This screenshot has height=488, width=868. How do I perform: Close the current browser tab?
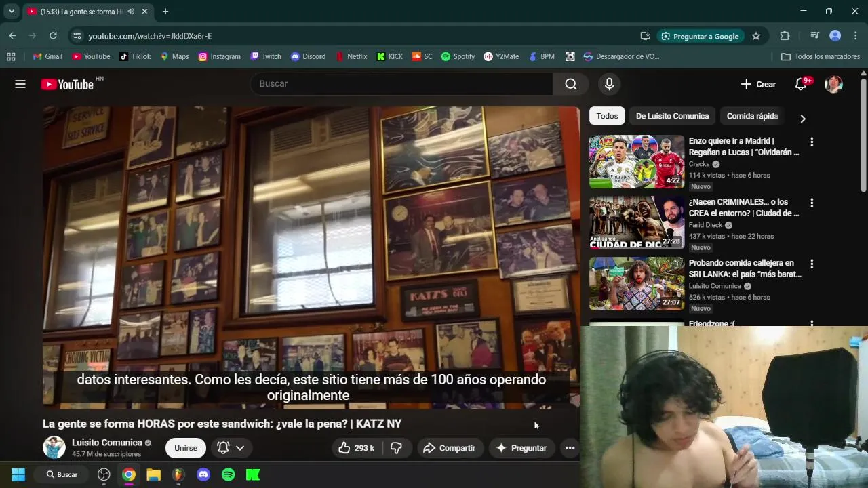tap(144, 12)
